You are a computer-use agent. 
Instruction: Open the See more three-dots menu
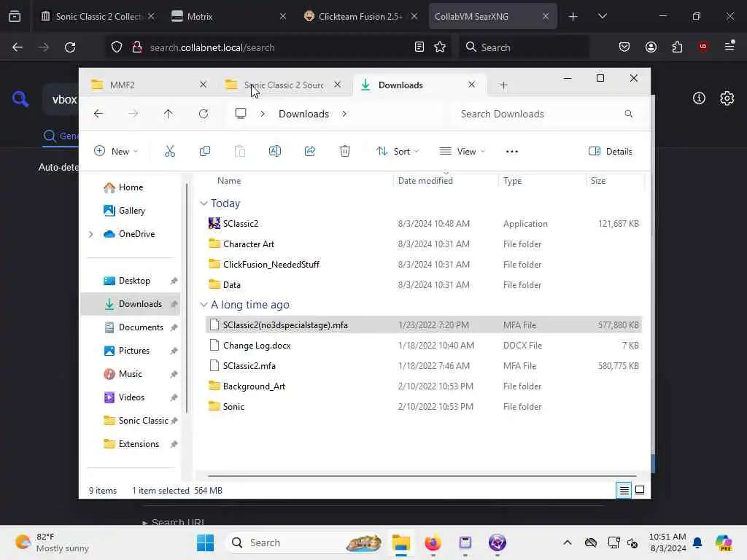(511, 152)
